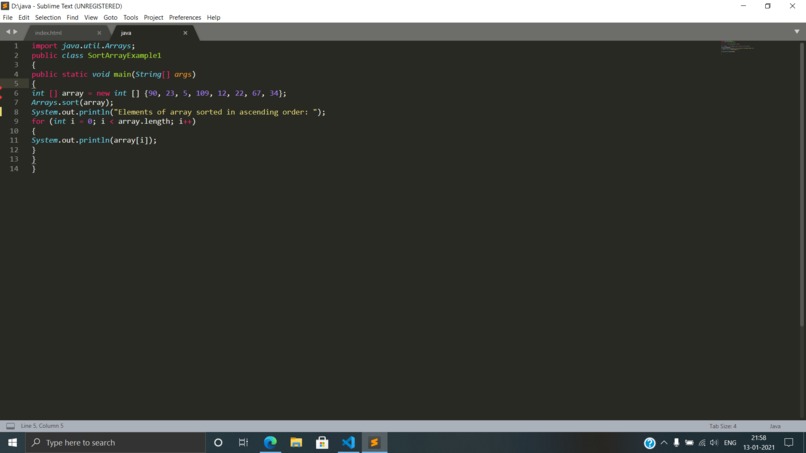Launch Microsoft Edge from taskbar
Viewport: 806px width, 453px height.
coord(270,443)
